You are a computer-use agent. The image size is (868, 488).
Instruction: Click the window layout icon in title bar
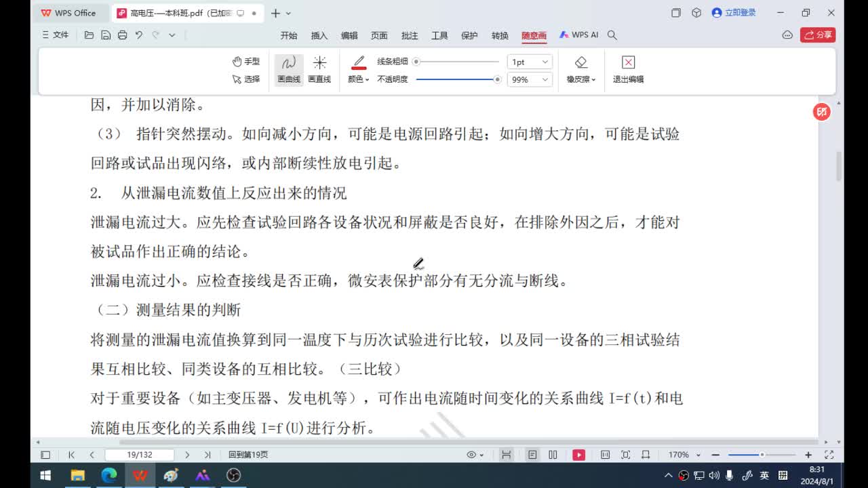(676, 13)
